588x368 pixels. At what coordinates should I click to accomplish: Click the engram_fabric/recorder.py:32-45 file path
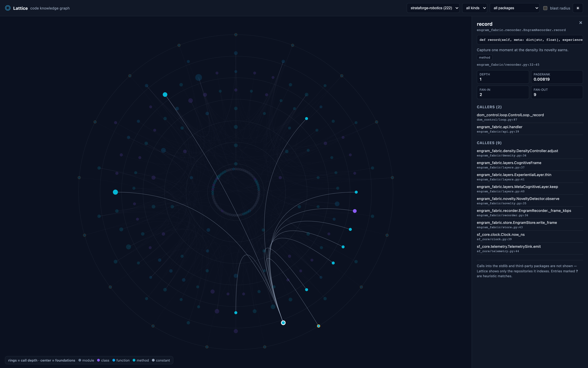(x=508, y=65)
